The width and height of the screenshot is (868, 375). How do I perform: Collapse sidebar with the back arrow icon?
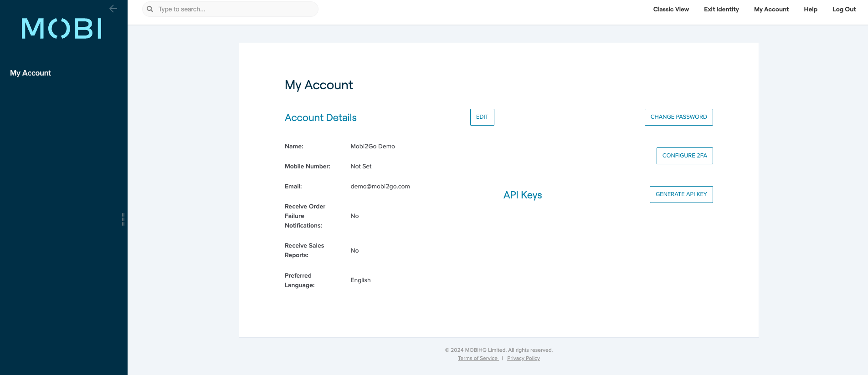(113, 9)
